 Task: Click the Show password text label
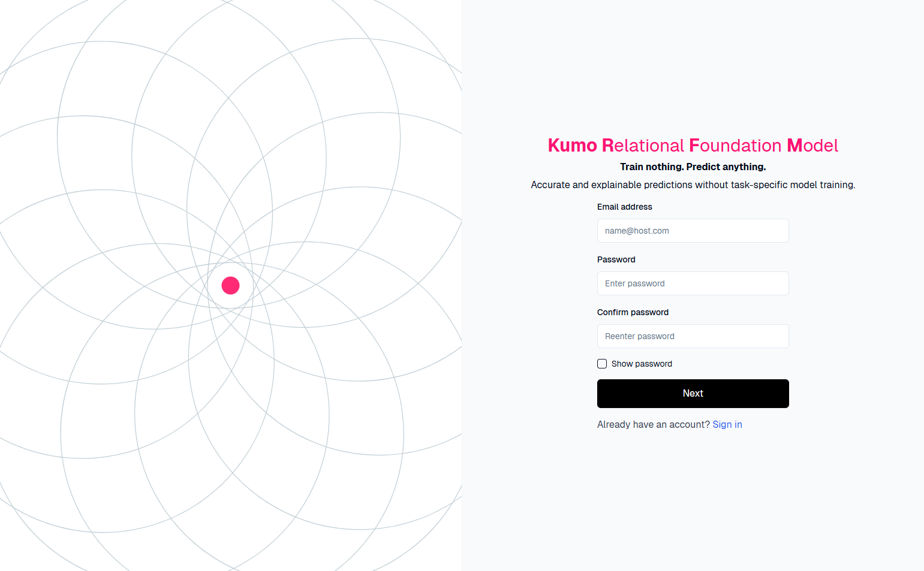click(642, 364)
